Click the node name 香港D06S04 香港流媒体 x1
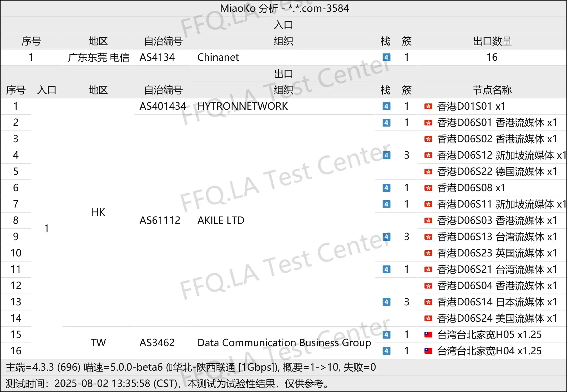The height and width of the screenshot is (392, 567). [497, 286]
